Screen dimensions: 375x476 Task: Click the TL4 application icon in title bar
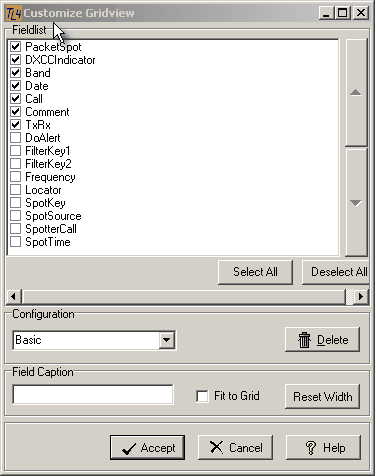point(14,13)
